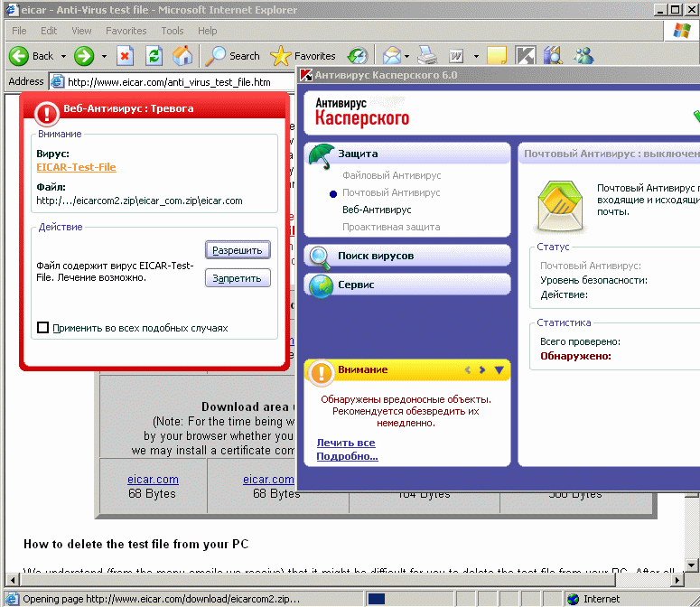The image size is (700, 607).
Task: Click the Edit with Word icon
Action: [x=456, y=56]
